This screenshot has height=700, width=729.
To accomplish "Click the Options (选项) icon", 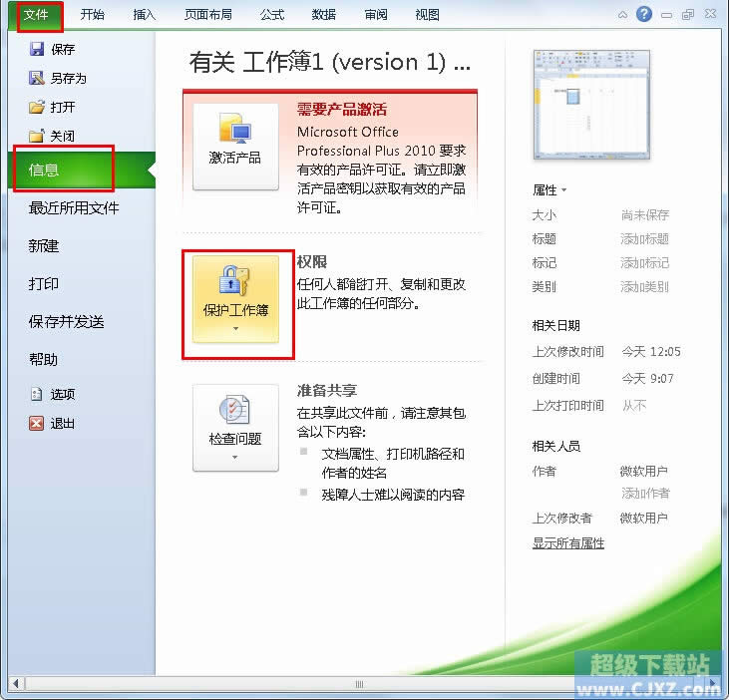I will 37,394.
